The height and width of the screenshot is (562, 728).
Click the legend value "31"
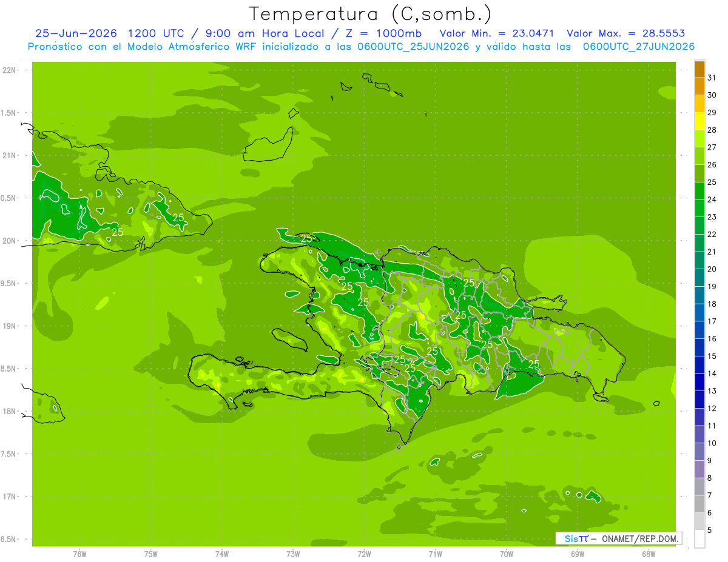(x=712, y=78)
